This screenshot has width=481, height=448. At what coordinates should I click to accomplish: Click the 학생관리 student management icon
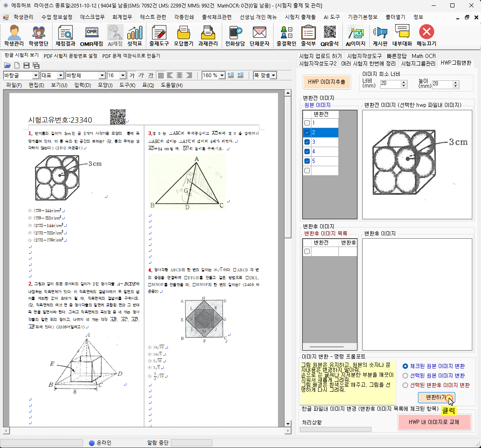pos(14,36)
